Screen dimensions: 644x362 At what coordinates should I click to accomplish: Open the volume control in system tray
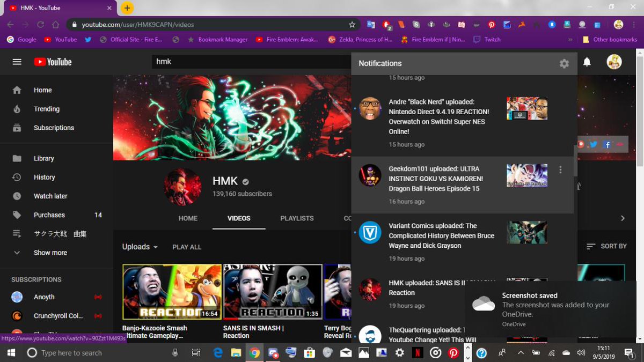(581, 353)
